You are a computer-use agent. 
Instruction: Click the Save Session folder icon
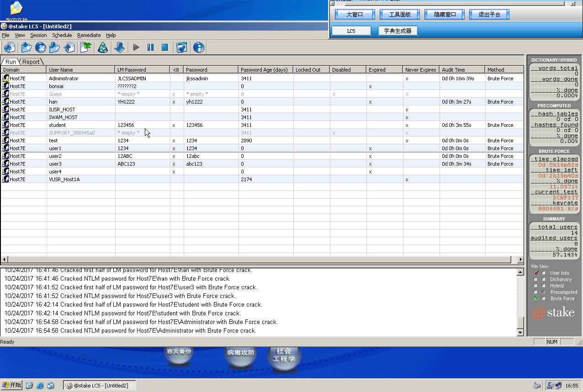pyautogui.click(x=55, y=47)
